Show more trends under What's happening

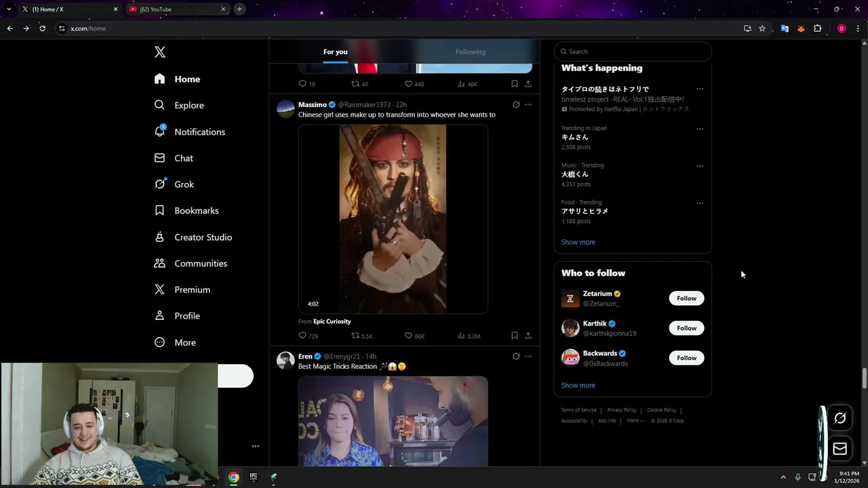tap(578, 242)
